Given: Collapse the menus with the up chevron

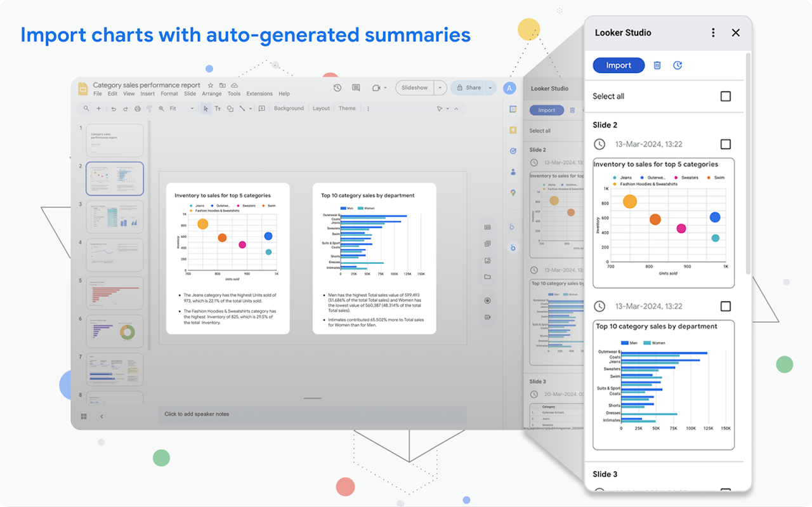Looking at the screenshot, I should point(455,109).
